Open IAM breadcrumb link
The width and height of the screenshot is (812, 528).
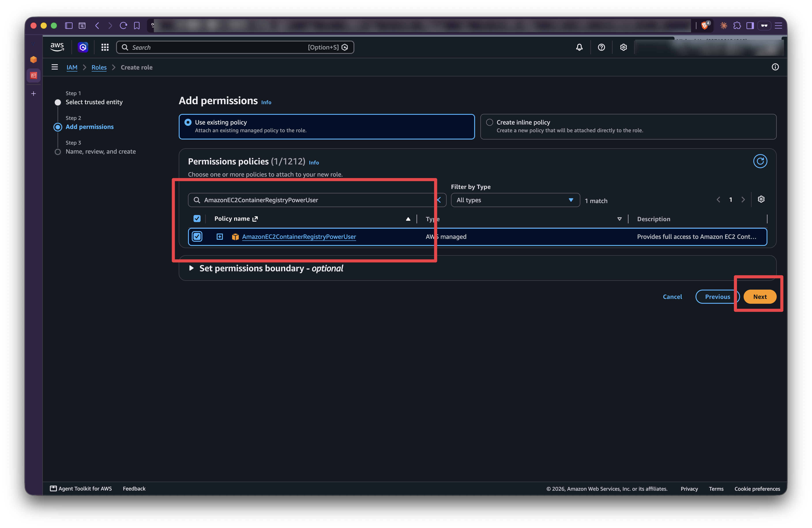[72, 67]
